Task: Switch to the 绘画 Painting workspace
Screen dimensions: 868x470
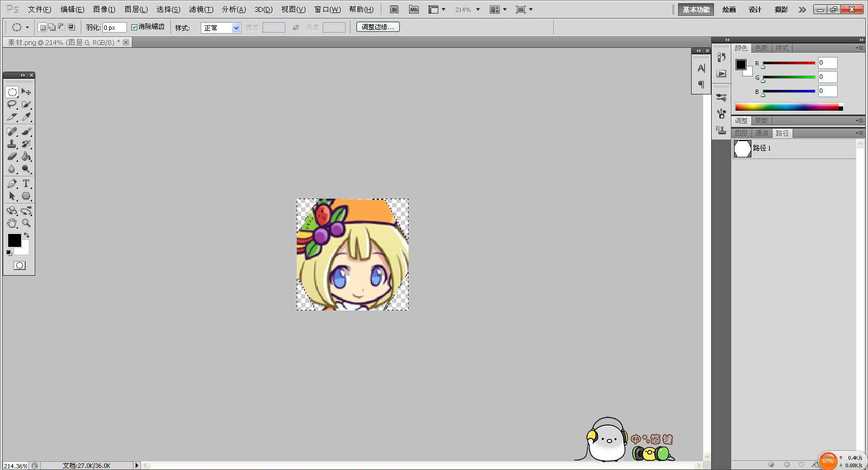Action: (x=729, y=10)
